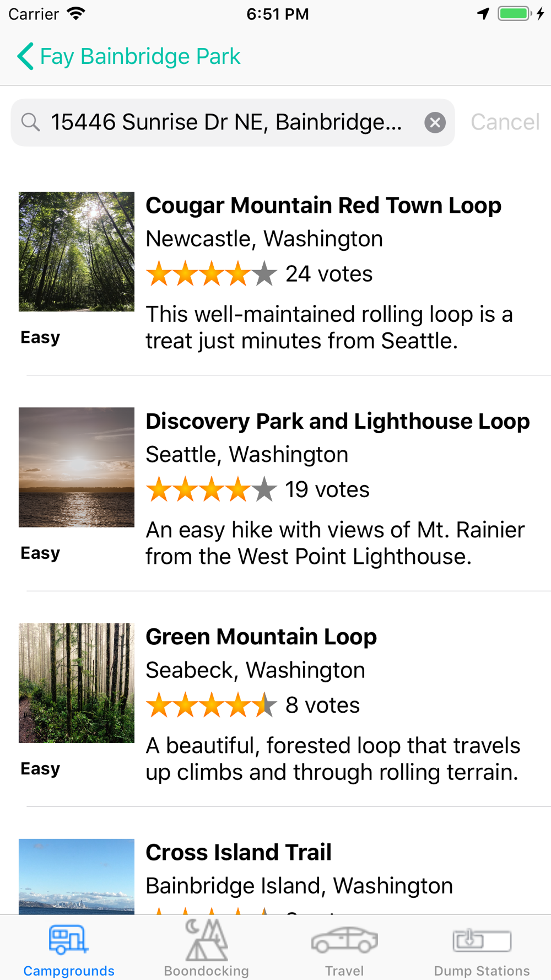Screen dimensions: 551x980
Task: Open Discovery Park sunset photo thumbnail
Action: (x=77, y=467)
